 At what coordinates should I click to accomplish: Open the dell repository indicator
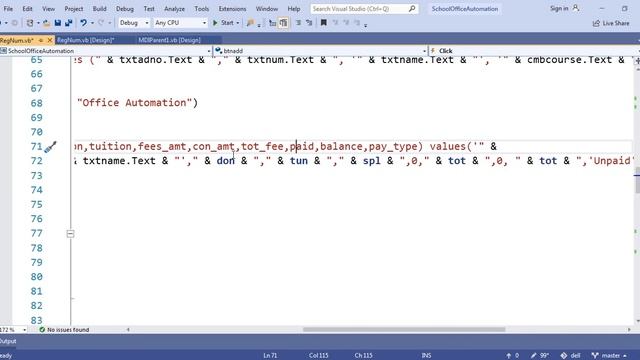(570, 356)
